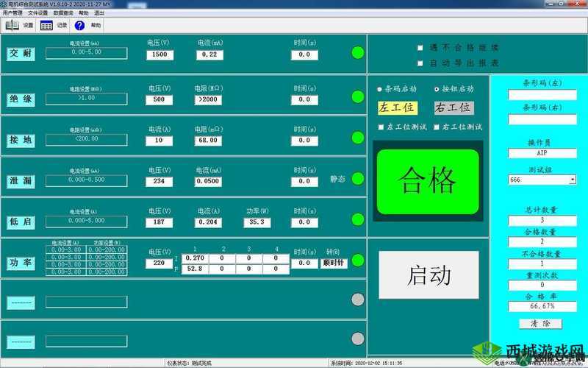Click the green status light in 泄漏 row
588x368 pixels.
[x=358, y=179]
